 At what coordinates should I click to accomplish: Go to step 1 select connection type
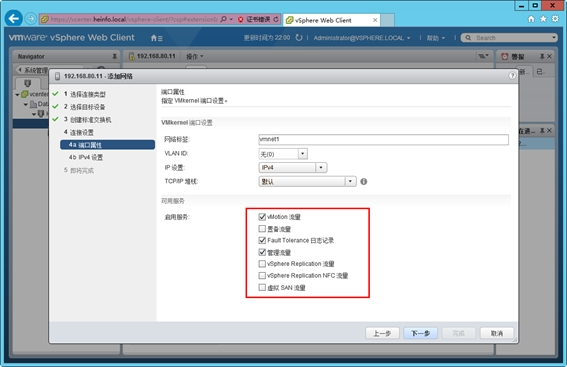(x=85, y=94)
